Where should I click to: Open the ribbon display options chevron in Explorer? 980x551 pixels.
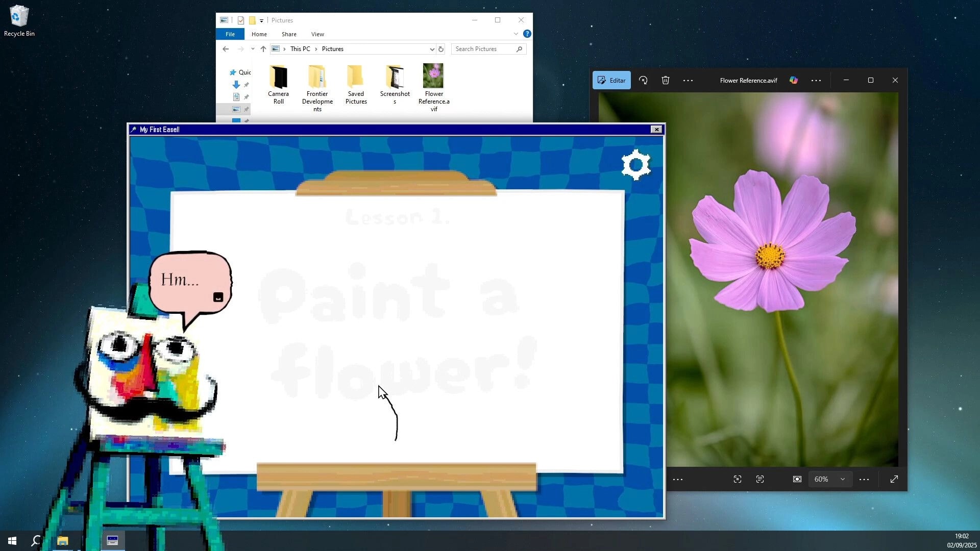(x=517, y=34)
